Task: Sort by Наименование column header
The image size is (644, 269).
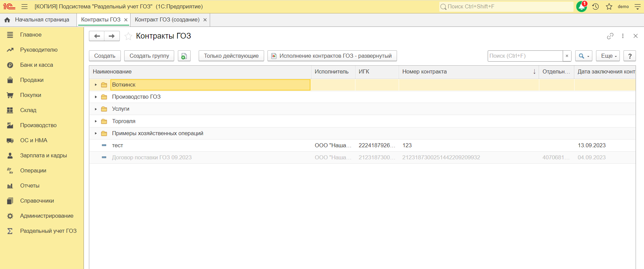Action: pos(200,72)
